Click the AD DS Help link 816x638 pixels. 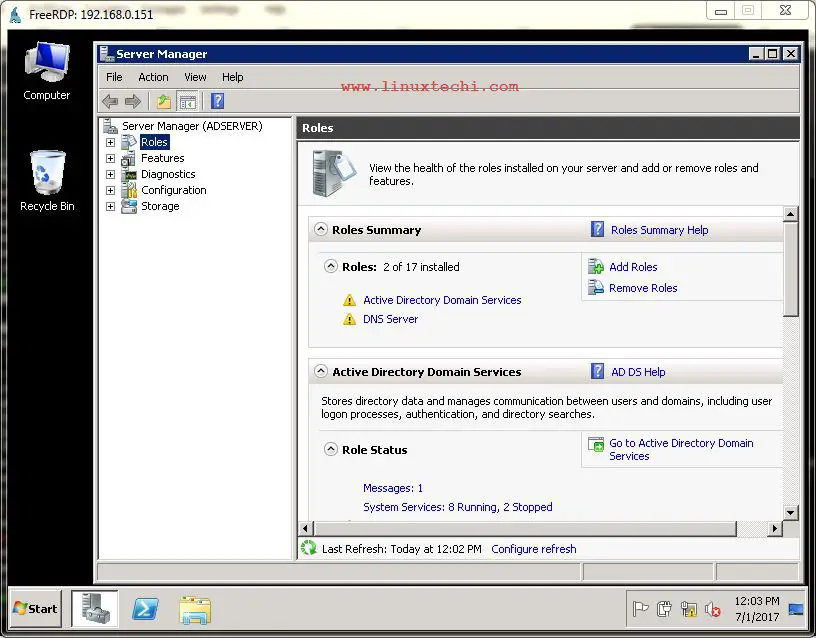tap(638, 372)
